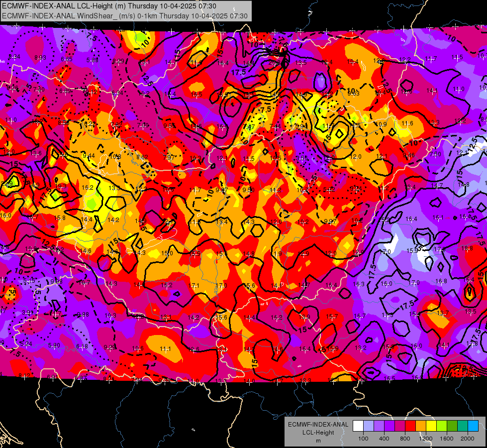Click the grid value '5.24'
This screenshot has height=448, width=487.
click(26, 344)
